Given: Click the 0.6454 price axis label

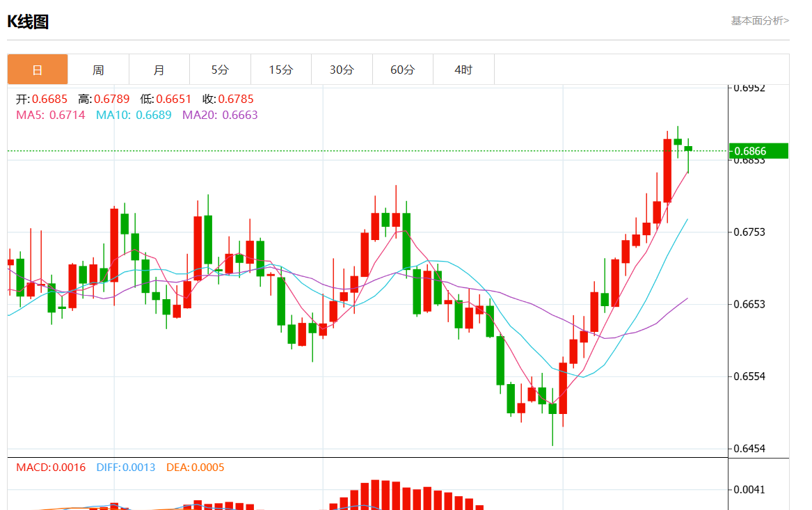Looking at the screenshot, I should coord(749,448).
